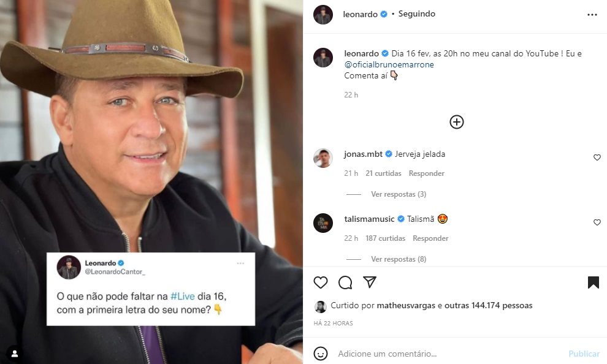
Task: Open post options via three dots menu
Action: (592, 13)
